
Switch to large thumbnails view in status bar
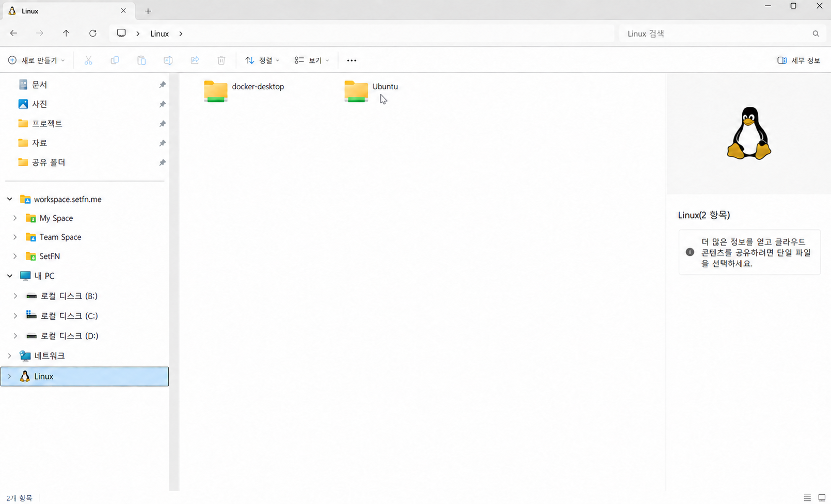(x=822, y=498)
